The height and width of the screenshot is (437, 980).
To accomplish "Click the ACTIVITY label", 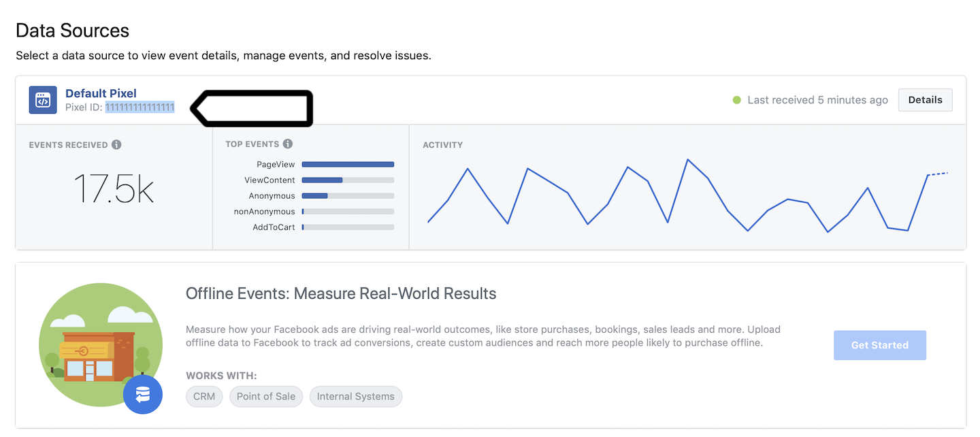I will [x=442, y=145].
